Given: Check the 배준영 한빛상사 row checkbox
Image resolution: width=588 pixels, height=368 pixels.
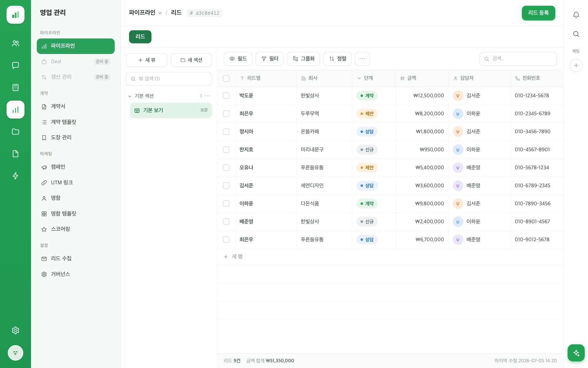Looking at the screenshot, I should [x=226, y=222].
